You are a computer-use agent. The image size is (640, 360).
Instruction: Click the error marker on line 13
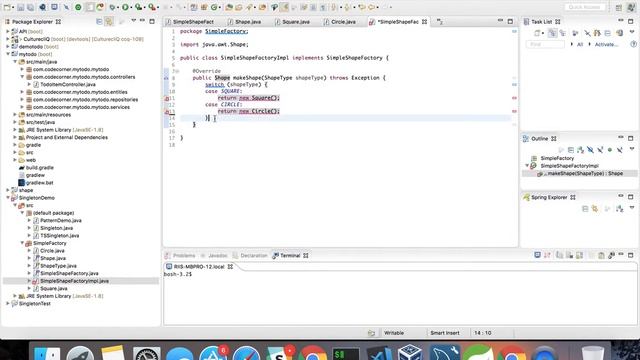coord(167,111)
